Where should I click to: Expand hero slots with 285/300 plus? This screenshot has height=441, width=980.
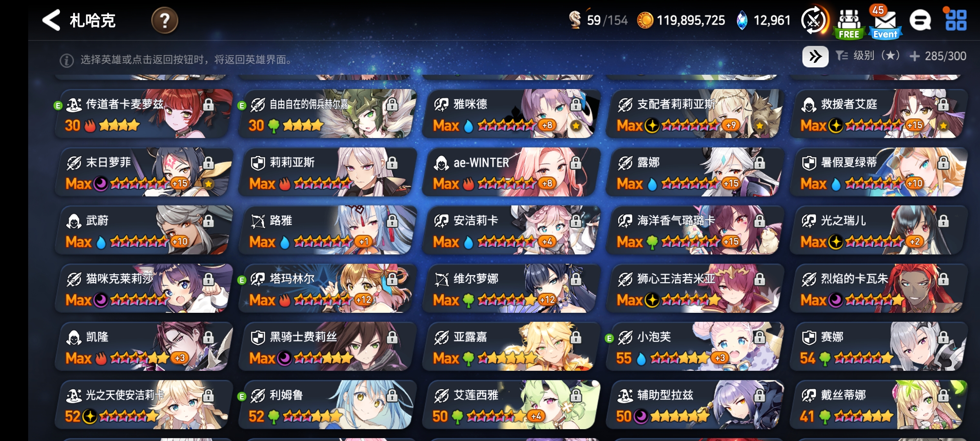point(938,56)
